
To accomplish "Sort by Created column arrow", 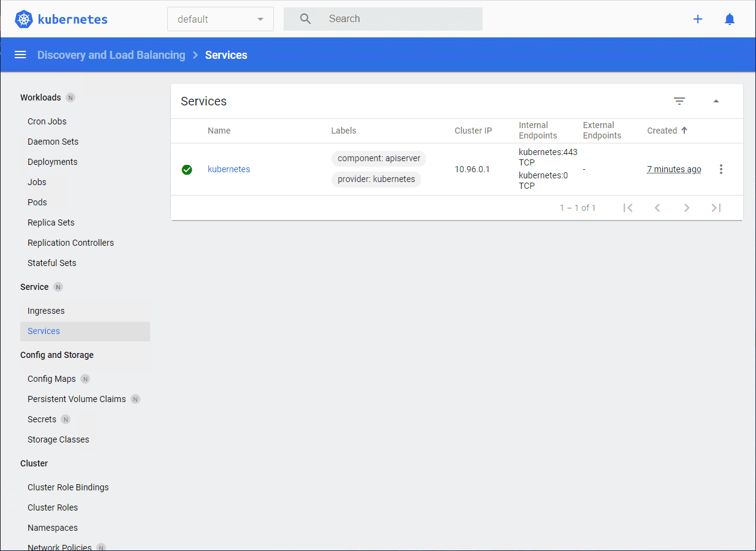I will click(684, 131).
